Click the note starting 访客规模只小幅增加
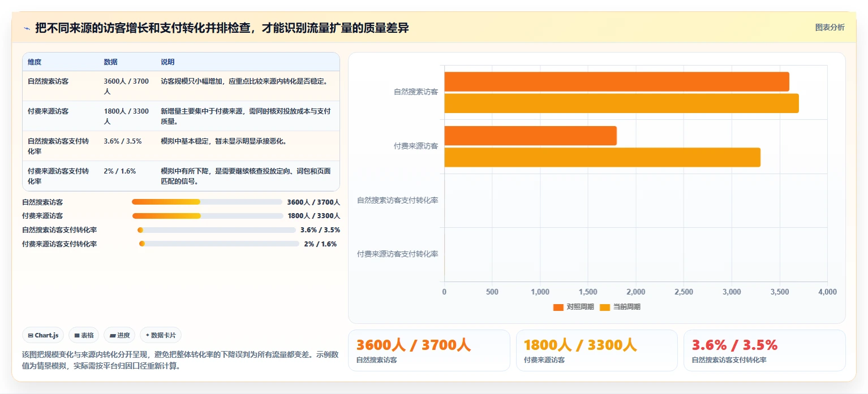The image size is (868, 394). pyautogui.click(x=244, y=81)
